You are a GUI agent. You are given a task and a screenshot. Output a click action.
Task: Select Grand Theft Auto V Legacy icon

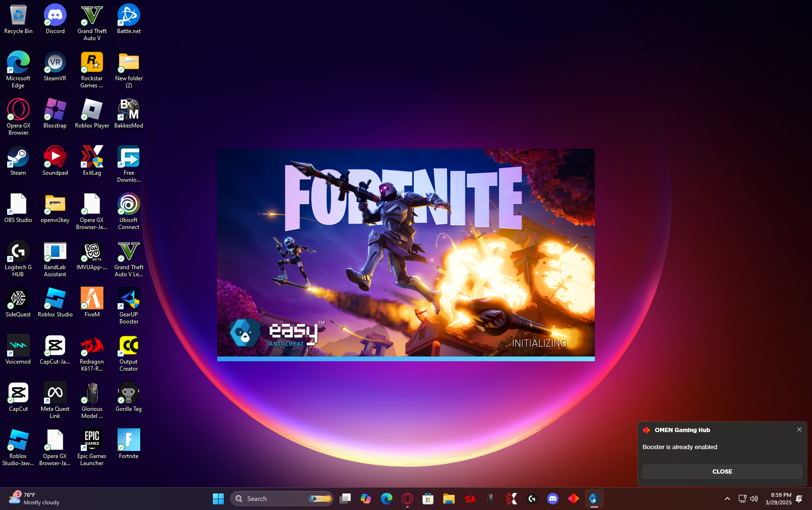(x=129, y=259)
